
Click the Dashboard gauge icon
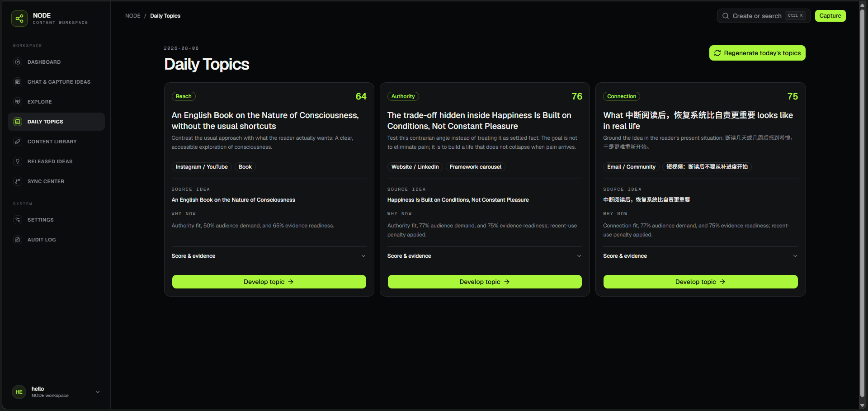(18, 62)
